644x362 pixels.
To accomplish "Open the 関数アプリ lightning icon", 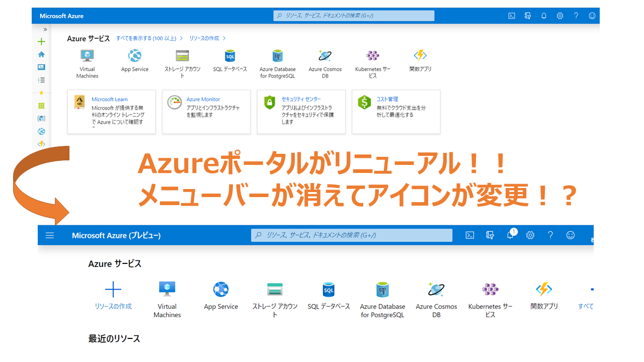I will pos(420,56).
